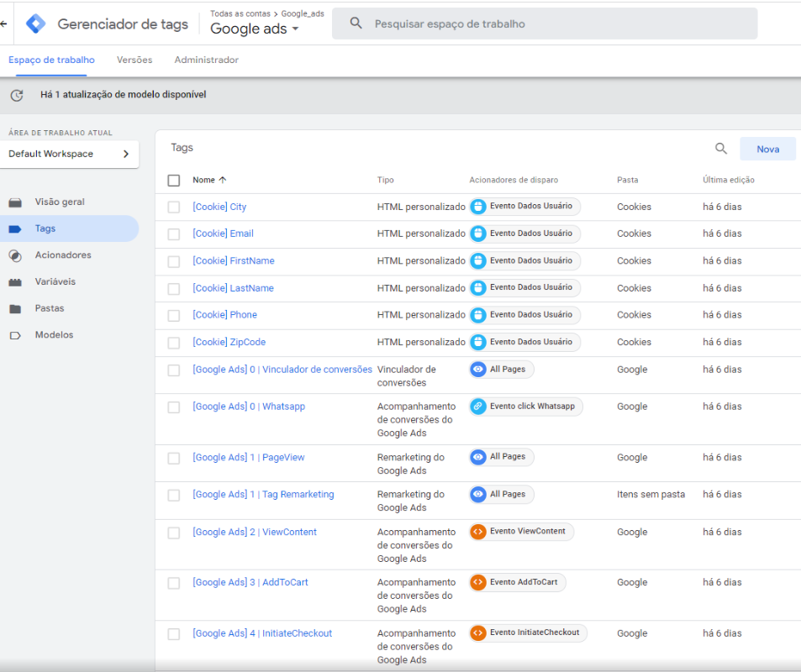Switch to the Versões tab

(x=134, y=60)
